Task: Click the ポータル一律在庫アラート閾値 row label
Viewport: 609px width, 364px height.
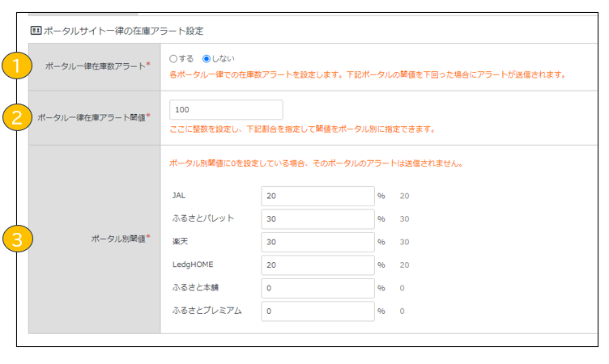Action: [x=94, y=117]
